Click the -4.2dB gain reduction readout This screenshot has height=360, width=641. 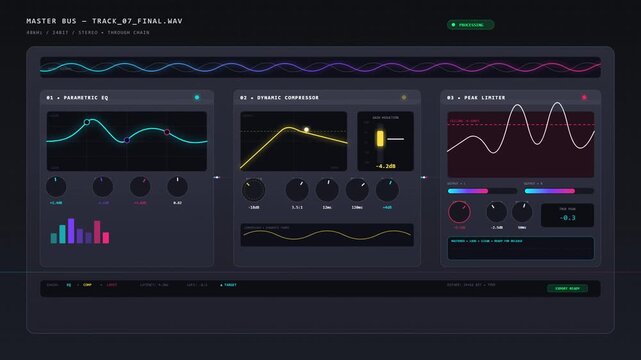(x=385, y=166)
